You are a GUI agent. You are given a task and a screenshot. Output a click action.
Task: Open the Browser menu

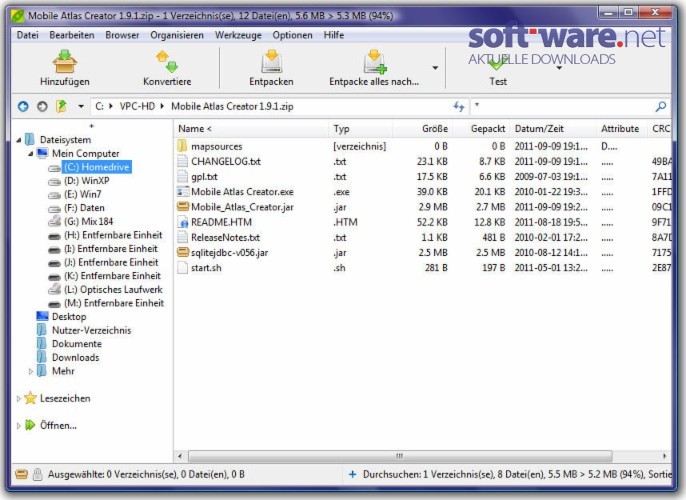[122, 35]
